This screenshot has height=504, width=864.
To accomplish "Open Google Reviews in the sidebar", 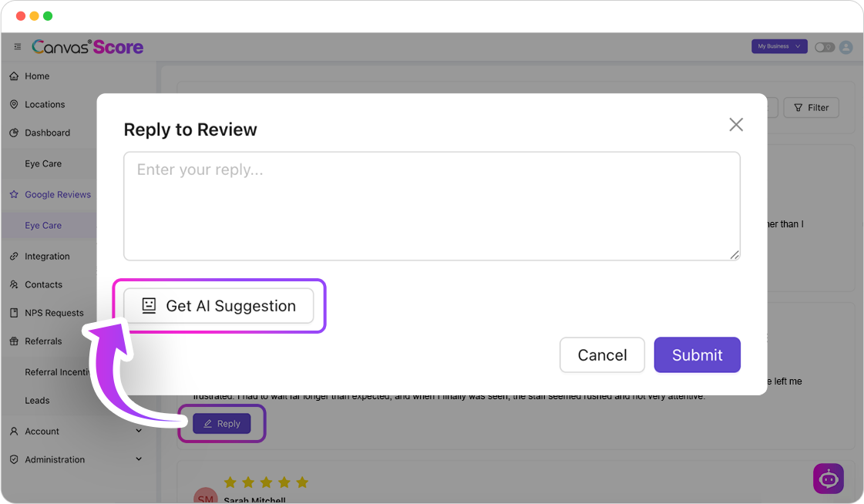I will pos(58,194).
